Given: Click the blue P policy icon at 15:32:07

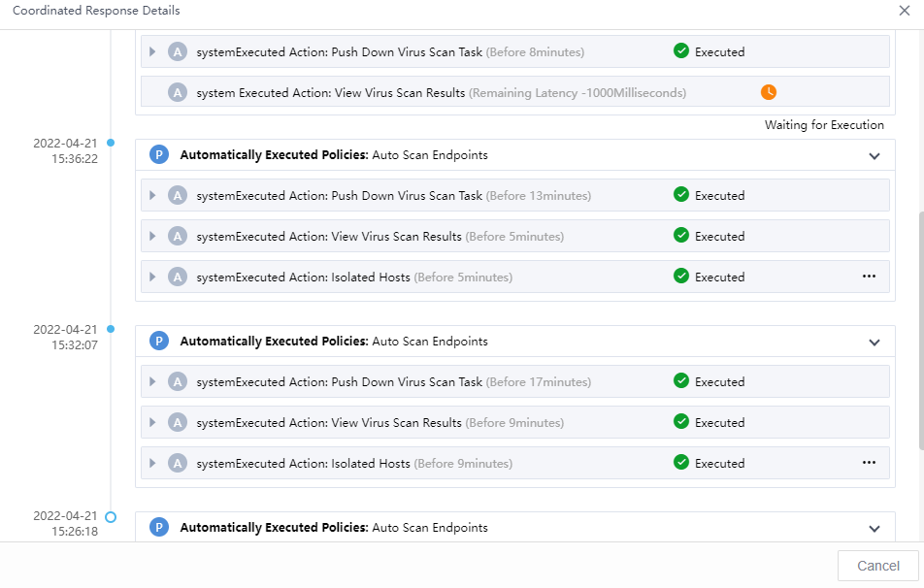Looking at the screenshot, I should point(160,342).
